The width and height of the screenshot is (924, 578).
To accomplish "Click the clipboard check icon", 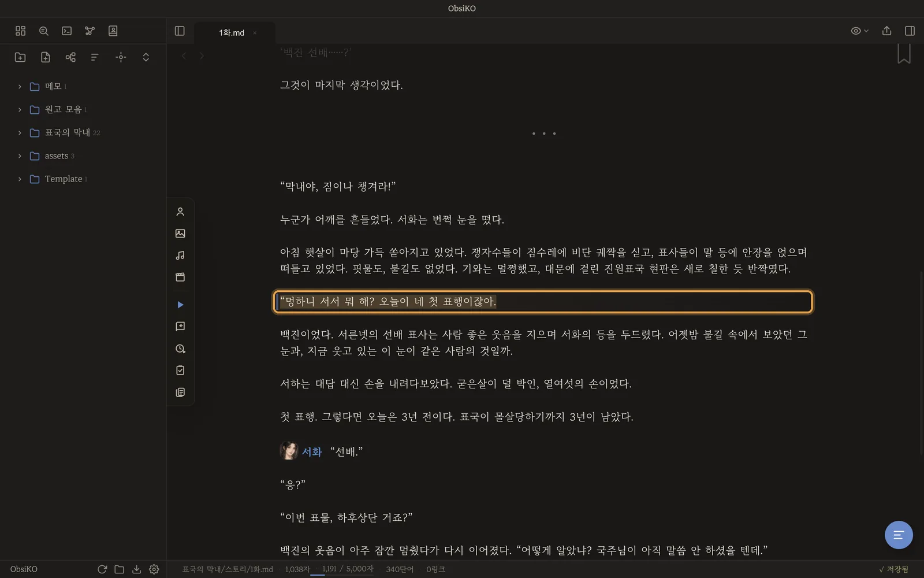I will [x=180, y=370].
